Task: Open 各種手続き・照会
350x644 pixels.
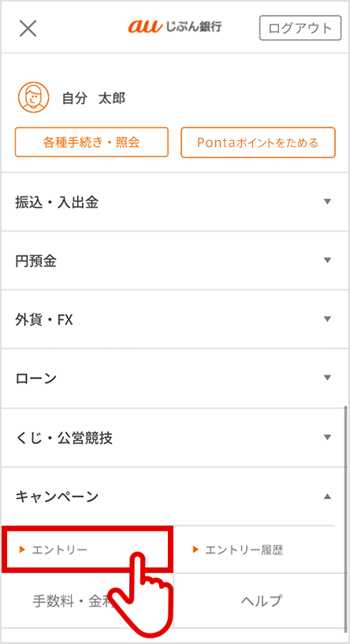Action: [x=91, y=142]
